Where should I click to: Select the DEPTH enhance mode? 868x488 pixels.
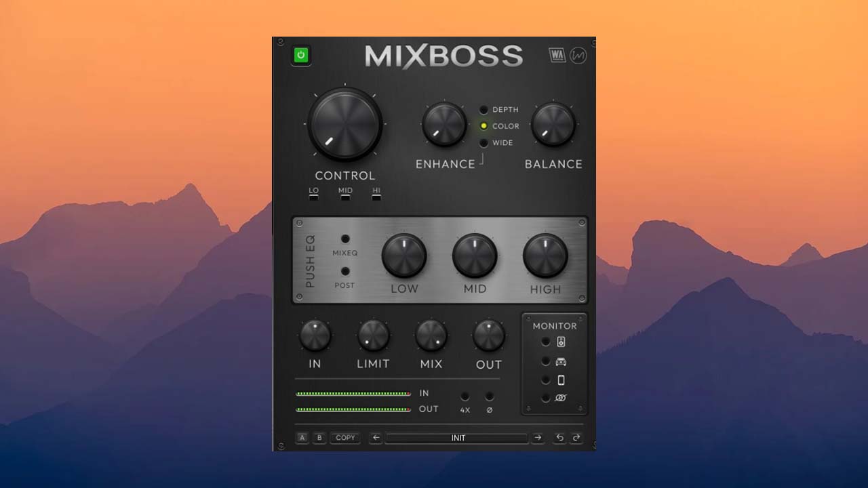tap(484, 109)
